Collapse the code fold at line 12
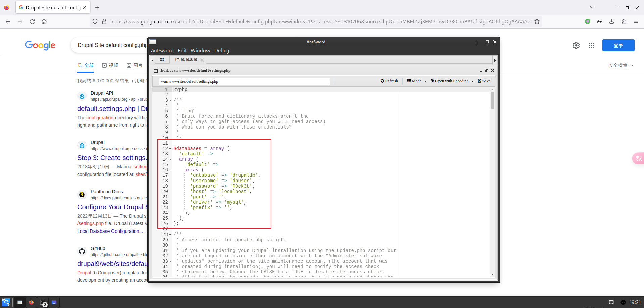The width and height of the screenshot is (644, 308). point(170,149)
